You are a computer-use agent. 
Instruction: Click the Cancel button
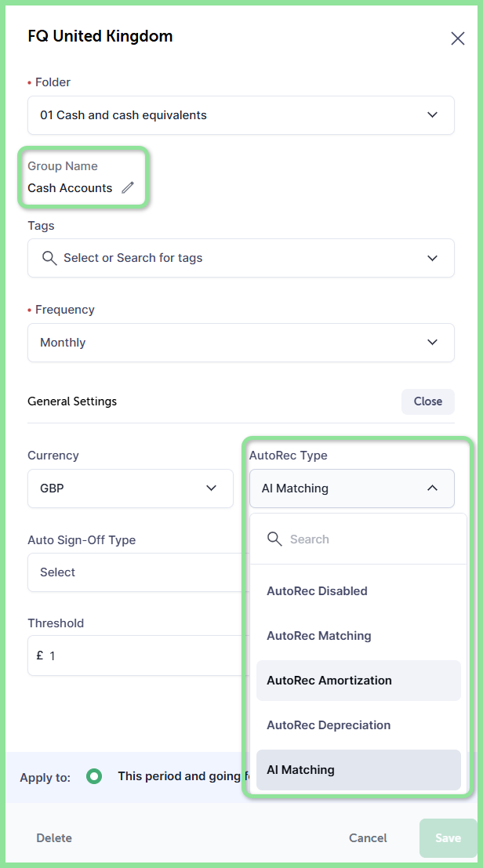pyautogui.click(x=368, y=838)
